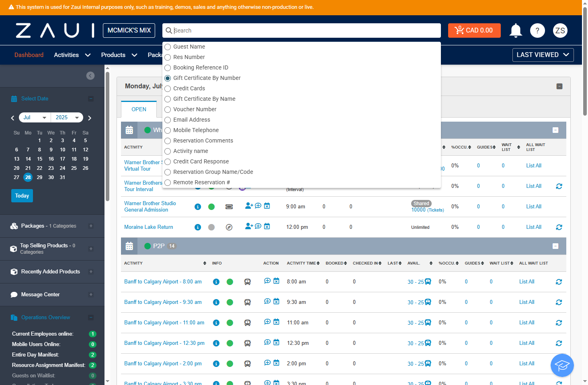Click the ticket icon for General Admission
588x385 pixels.
coord(229,207)
